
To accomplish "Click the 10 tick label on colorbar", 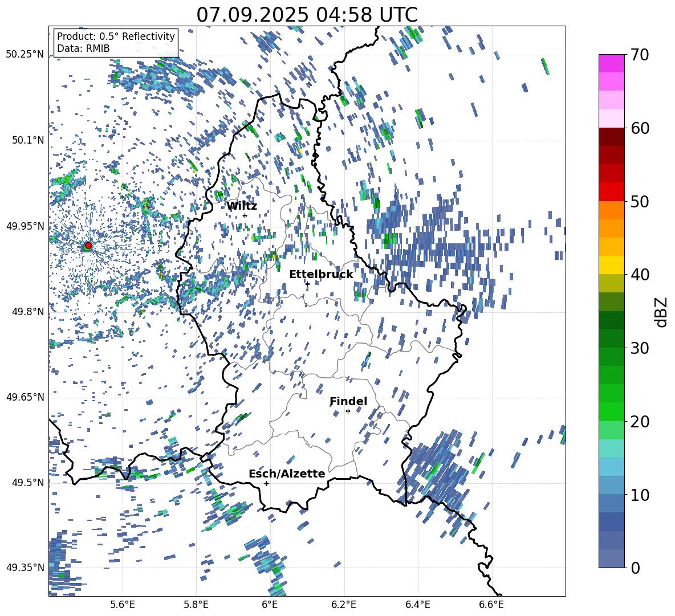I will point(640,495).
